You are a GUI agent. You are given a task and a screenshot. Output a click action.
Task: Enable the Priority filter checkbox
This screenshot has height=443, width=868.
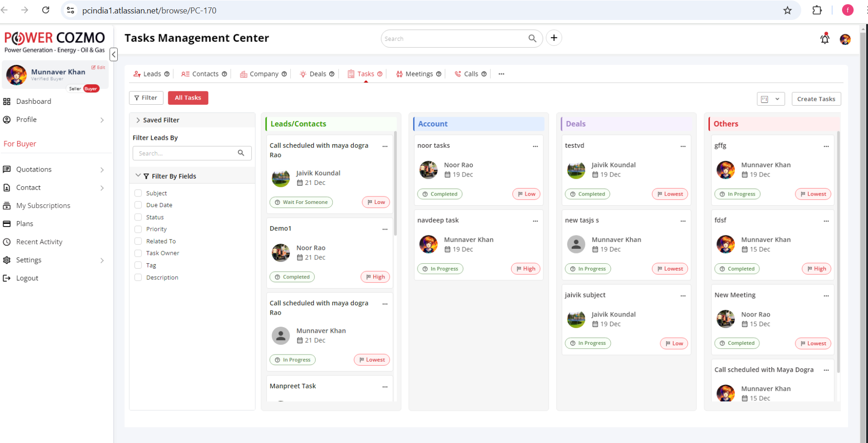138,229
